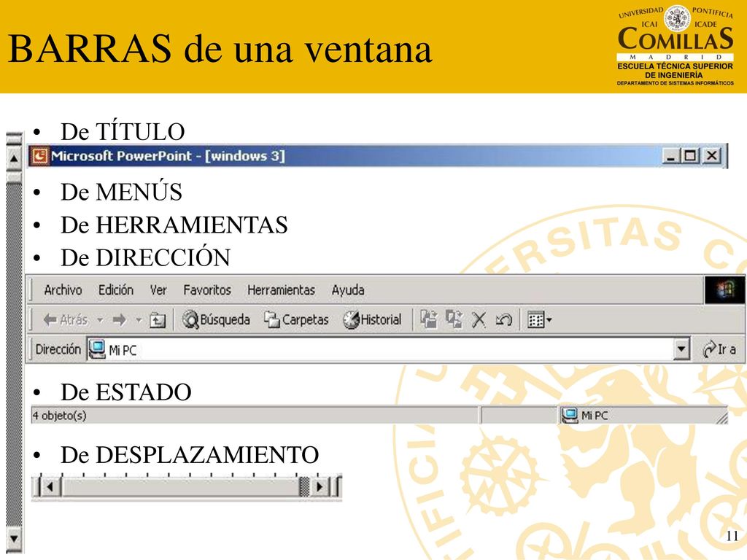747x560 pixels.
Task: Click the status bar resize grip
Action: [721, 418]
